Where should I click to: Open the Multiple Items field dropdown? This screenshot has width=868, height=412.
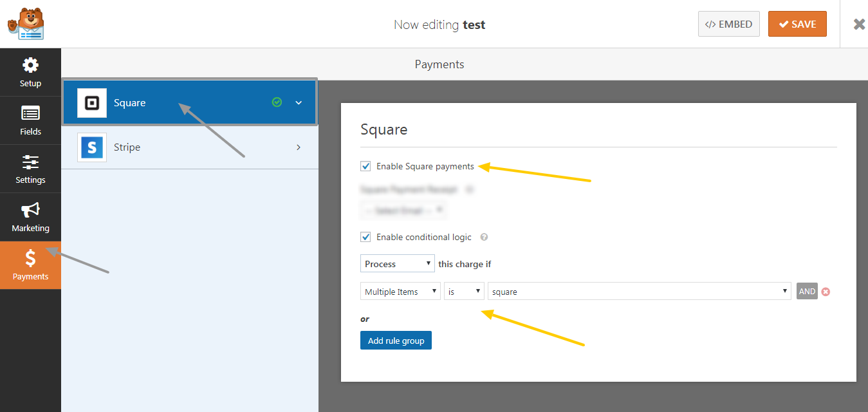pyautogui.click(x=400, y=291)
